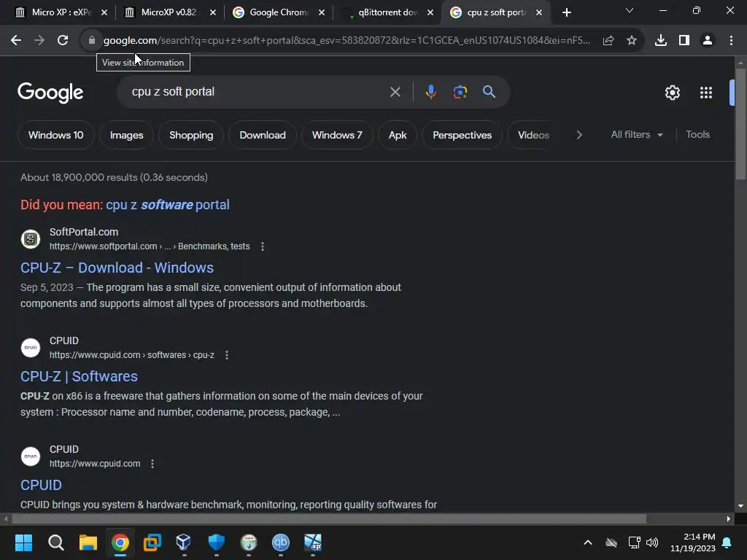
Task: Open CPU-Z | Softwares link
Action: coord(79,376)
